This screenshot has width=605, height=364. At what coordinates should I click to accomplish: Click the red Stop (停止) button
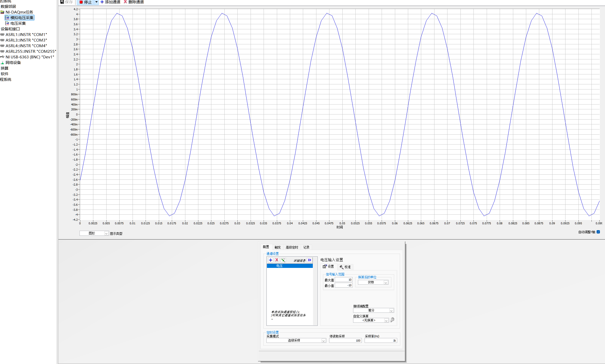point(85,2)
